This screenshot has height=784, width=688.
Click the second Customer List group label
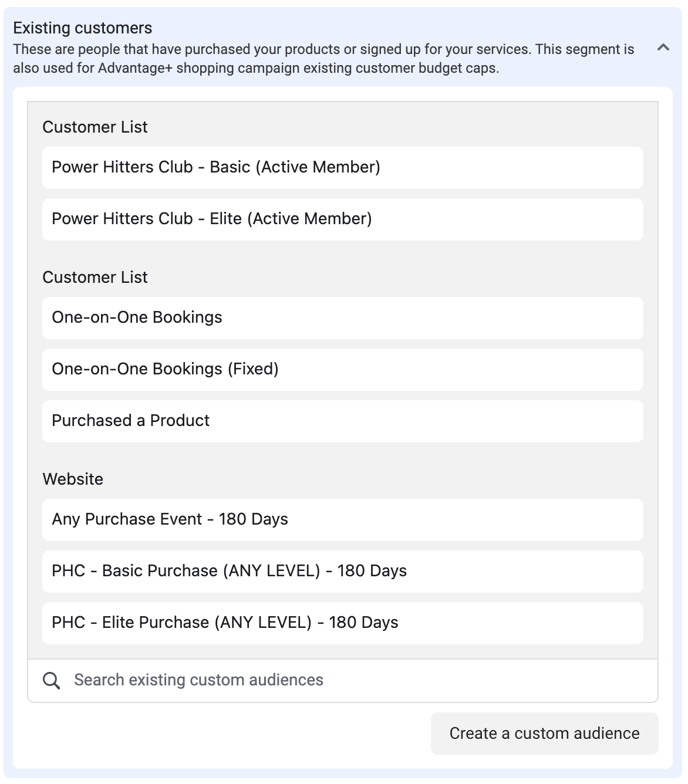click(95, 277)
